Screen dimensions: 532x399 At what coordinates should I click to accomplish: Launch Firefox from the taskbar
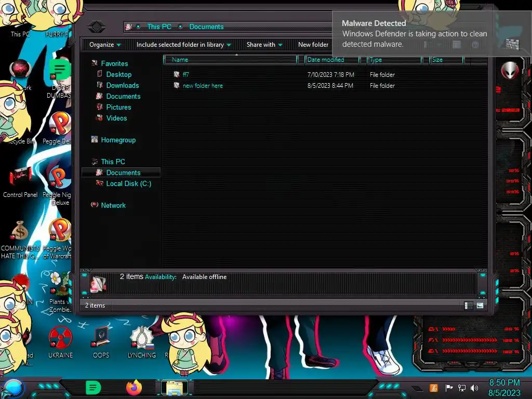point(134,388)
